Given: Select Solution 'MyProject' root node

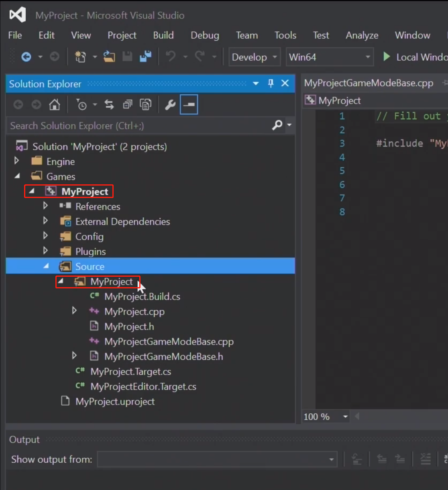Looking at the screenshot, I should pyautogui.click(x=100, y=147).
